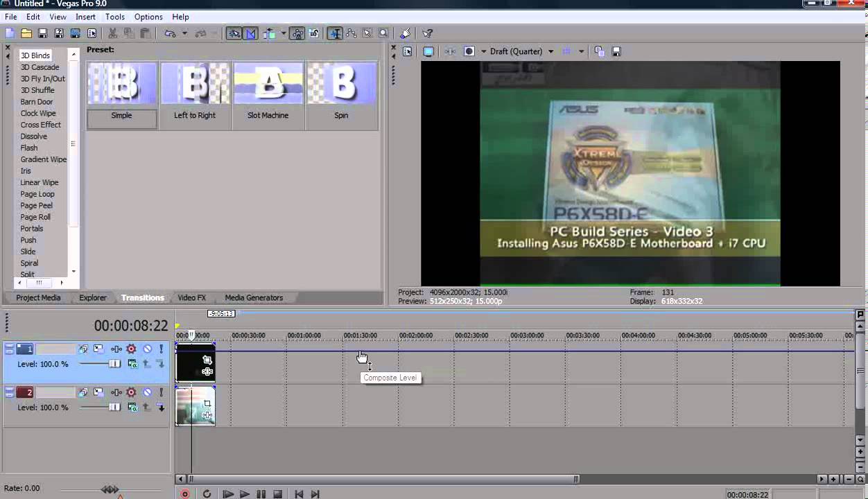
Task: Select the Slot Machine preset thumbnail
Action: [268, 83]
